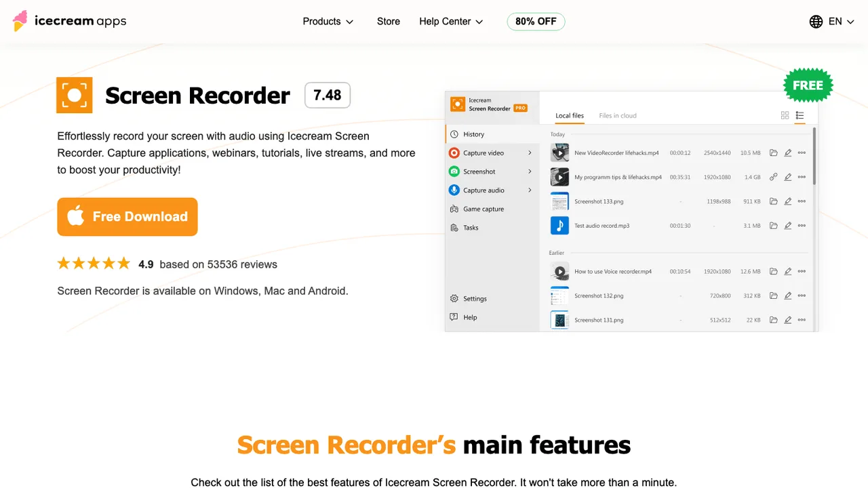
Task: Click the Icecream Apps logo
Action: point(69,21)
